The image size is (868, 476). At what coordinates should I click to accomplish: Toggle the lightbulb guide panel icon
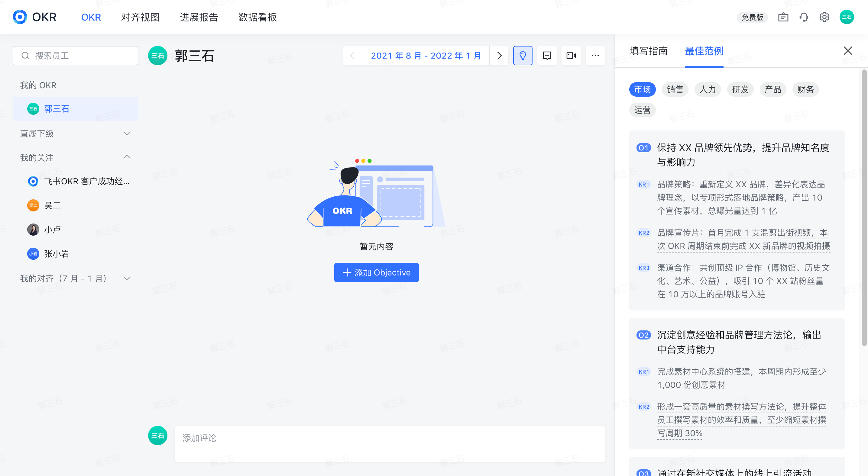point(523,56)
